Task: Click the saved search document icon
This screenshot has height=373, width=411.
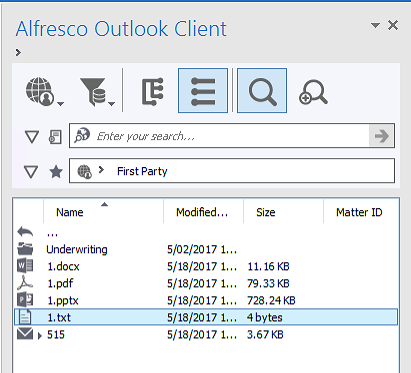Action: (x=55, y=137)
